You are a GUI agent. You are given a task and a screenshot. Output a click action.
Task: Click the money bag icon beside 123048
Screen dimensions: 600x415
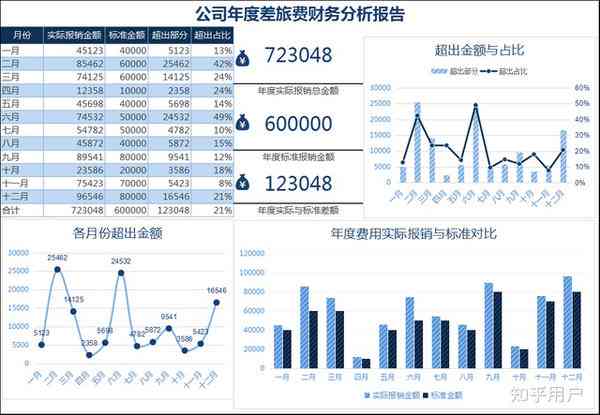tap(243, 182)
